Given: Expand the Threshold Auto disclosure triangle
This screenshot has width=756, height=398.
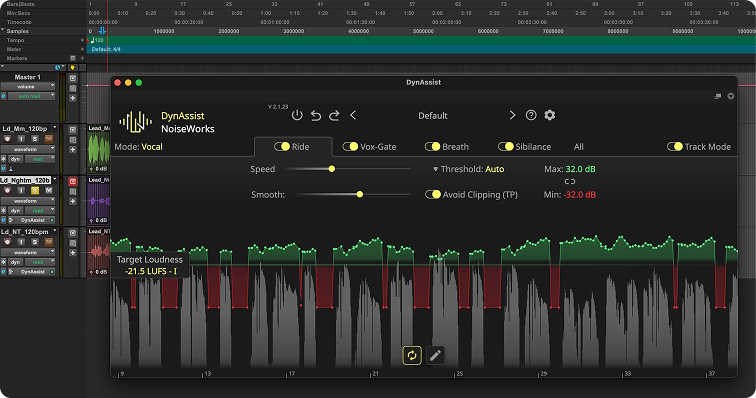Looking at the screenshot, I should pyautogui.click(x=435, y=169).
